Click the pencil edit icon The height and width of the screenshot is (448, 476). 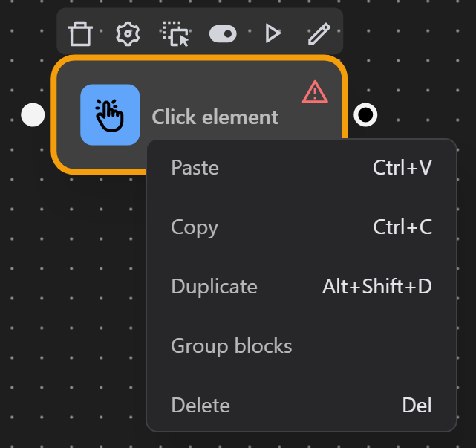pos(319,34)
